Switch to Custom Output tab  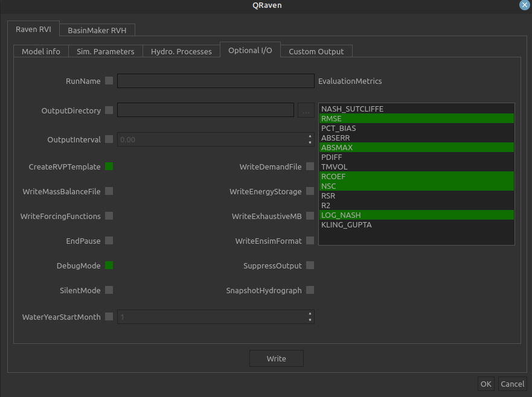(316, 51)
